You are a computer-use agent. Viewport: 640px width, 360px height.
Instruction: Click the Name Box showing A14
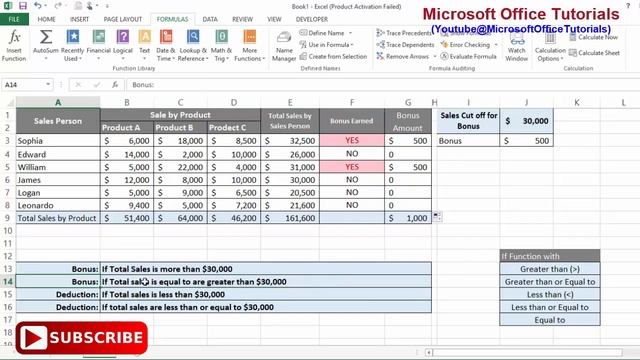[x=23, y=84]
